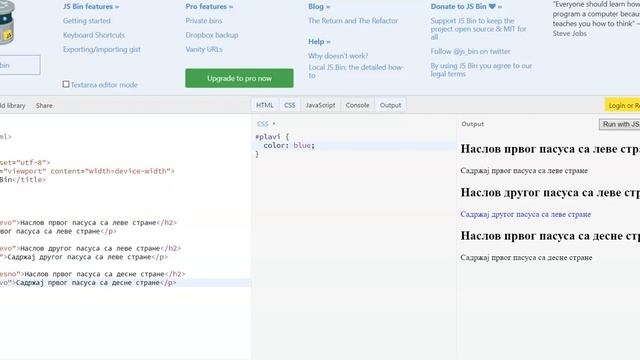This screenshot has height=360, width=640.
Task: Click Run with JS button
Action: (620, 124)
